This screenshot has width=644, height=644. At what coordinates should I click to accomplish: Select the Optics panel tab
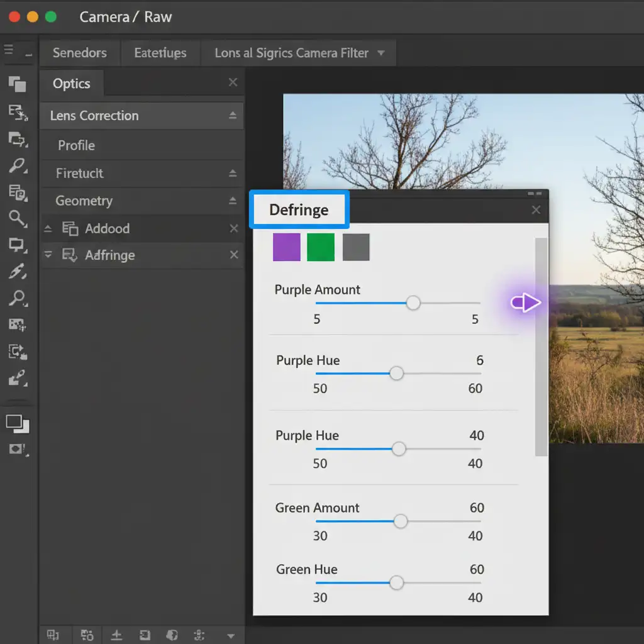coord(71,84)
